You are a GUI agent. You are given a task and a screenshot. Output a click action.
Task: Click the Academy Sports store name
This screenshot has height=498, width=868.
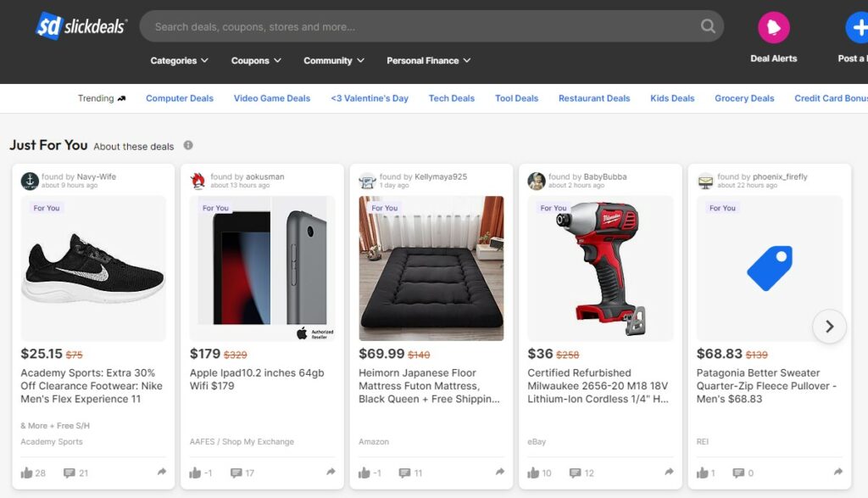tap(52, 441)
